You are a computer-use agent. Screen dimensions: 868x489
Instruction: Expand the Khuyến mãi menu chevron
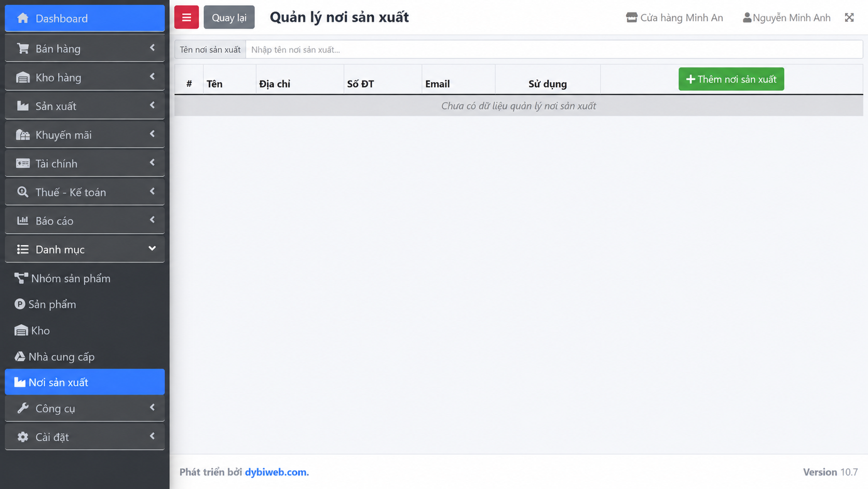(152, 134)
